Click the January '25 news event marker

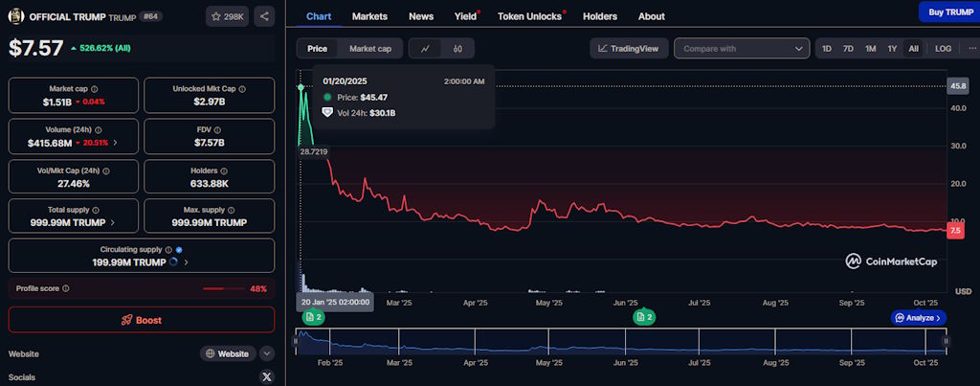click(313, 317)
